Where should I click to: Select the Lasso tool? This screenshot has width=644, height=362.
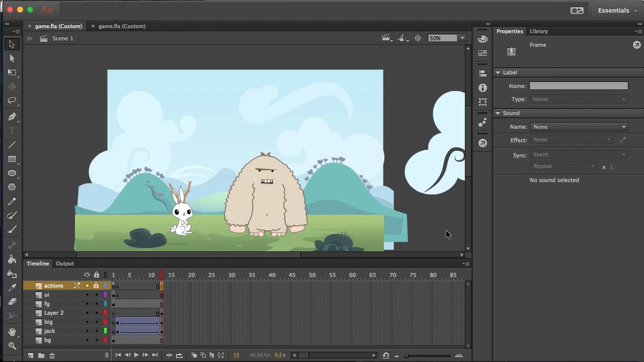(x=12, y=101)
